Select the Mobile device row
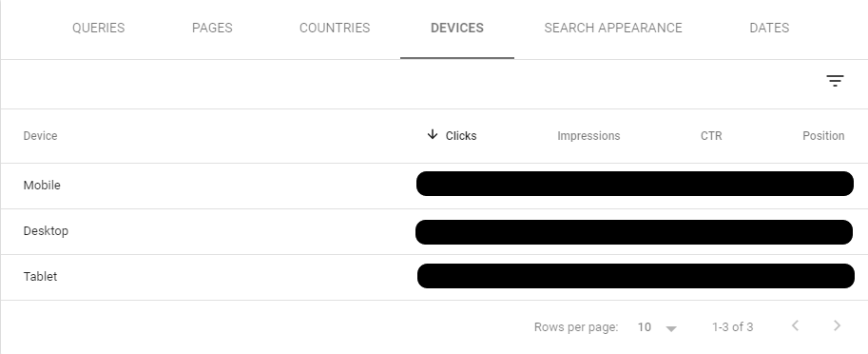This screenshot has width=868, height=354. click(x=434, y=186)
